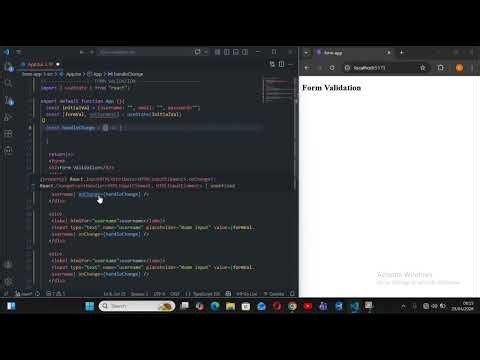The height and width of the screenshot is (360, 480).
Task: Click the browser Back arrow
Action: click(x=307, y=68)
